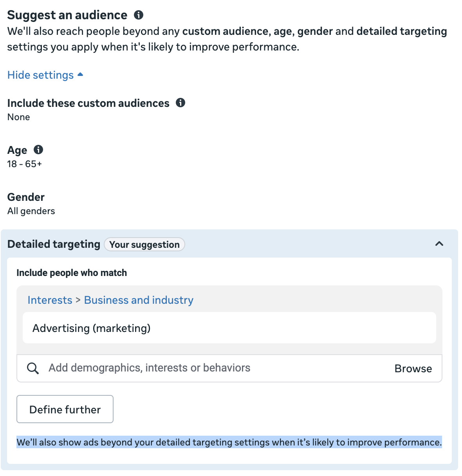Screen dimensions: 462x476
Task: Click the magnifying glass search icon
Action: [x=33, y=368]
